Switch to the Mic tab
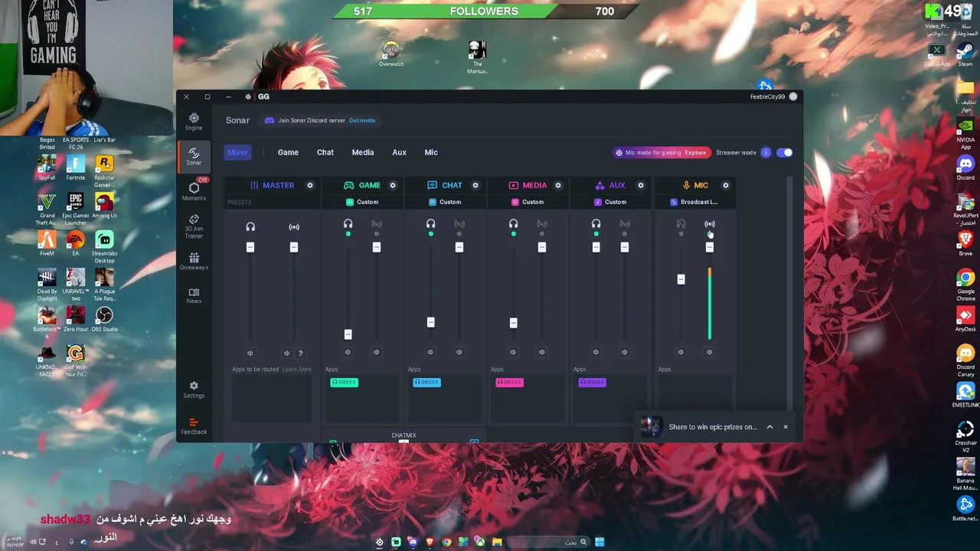This screenshot has height=551, width=980. (x=431, y=152)
